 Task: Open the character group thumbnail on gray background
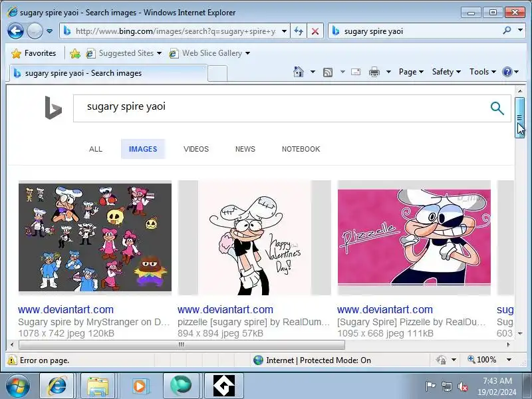pos(95,237)
